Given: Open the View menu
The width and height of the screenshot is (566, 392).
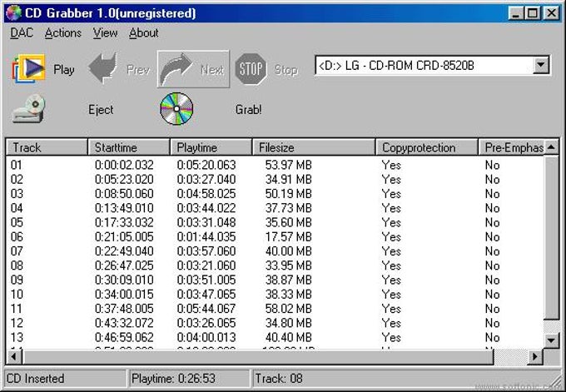Looking at the screenshot, I should tap(105, 32).
